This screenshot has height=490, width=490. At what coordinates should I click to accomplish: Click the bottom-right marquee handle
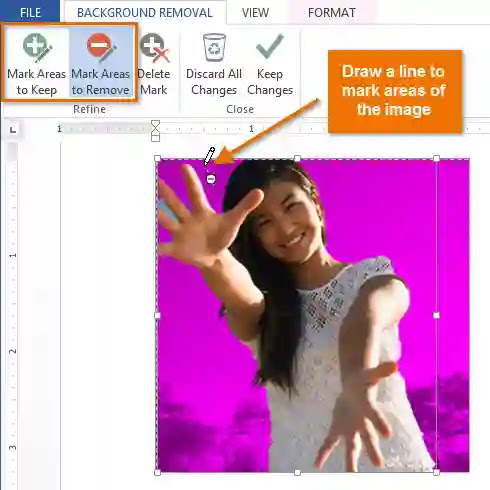click(x=436, y=472)
